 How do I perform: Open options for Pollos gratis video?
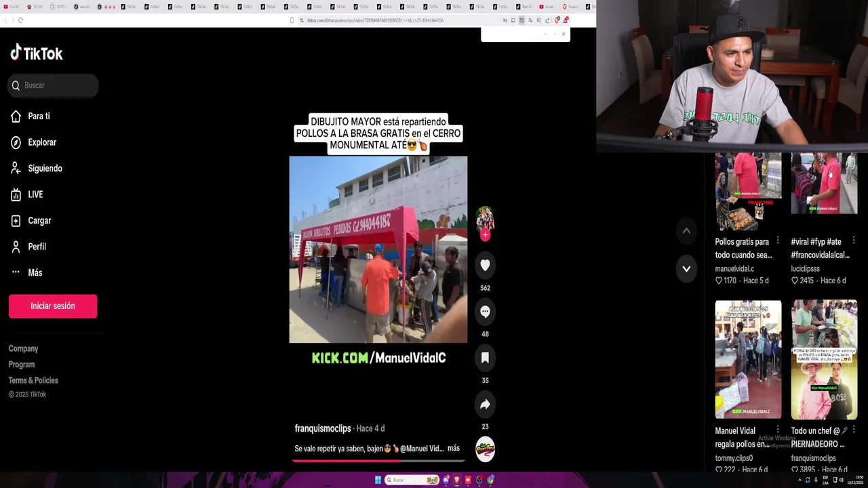pos(778,241)
